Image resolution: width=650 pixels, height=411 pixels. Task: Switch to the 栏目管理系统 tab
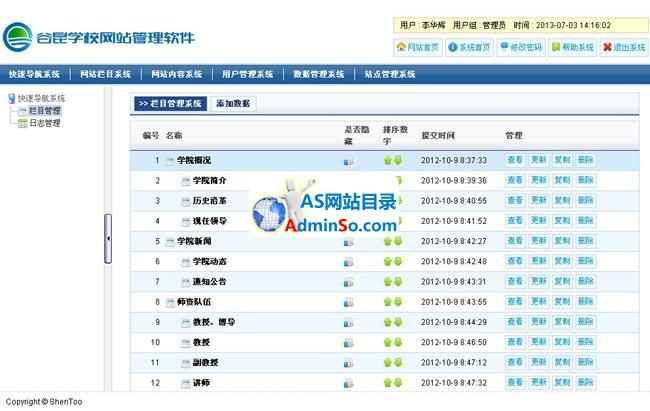click(170, 104)
